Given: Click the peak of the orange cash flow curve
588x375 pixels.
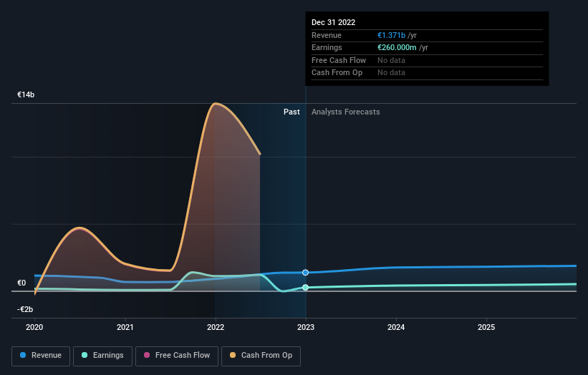Looking at the screenshot, I should point(216,103).
